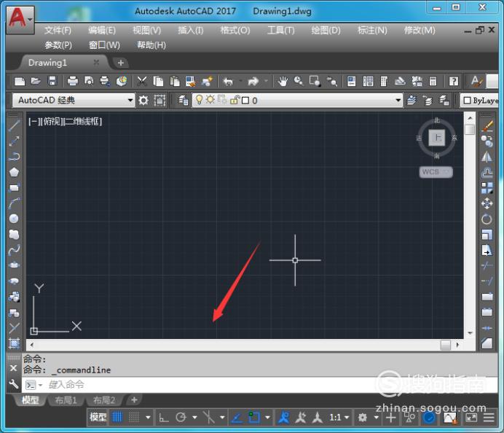The image size is (504, 433).
Task: Select the Polygon draw tool
Action: pos(14,172)
